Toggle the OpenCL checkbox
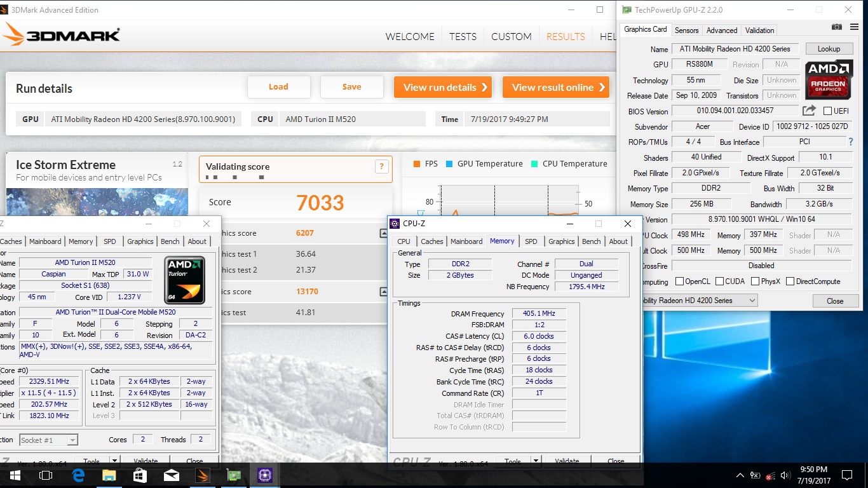This screenshot has height=488, width=868. [679, 281]
